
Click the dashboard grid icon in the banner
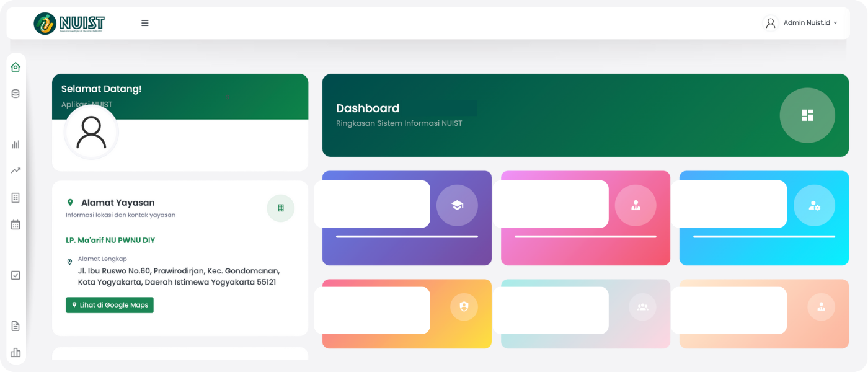click(807, 115)
